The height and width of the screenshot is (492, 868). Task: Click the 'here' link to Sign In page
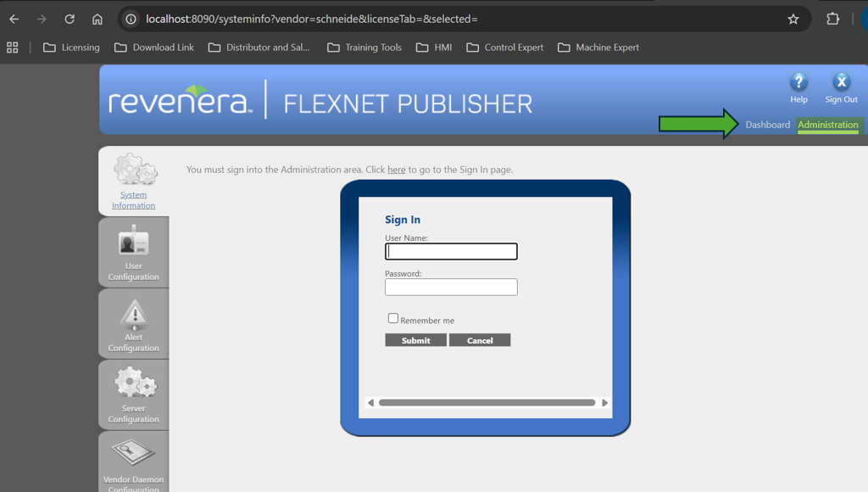click(x=397, y=170)
